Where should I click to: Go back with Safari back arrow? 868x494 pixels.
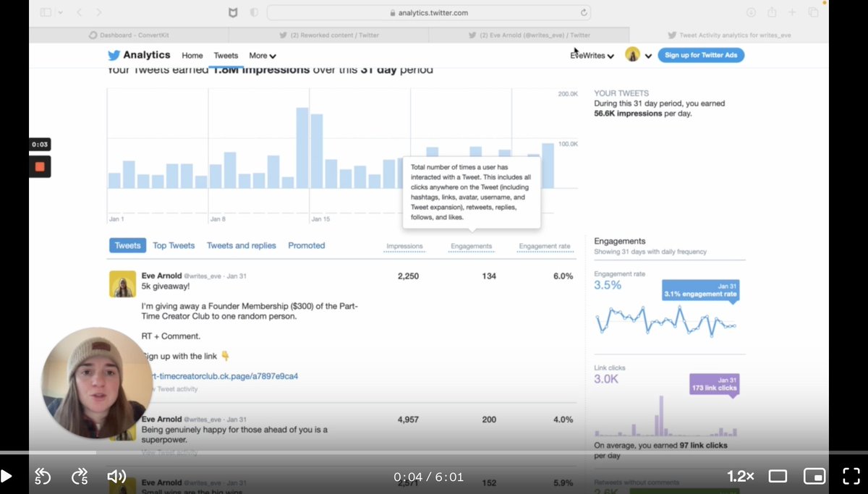coord(80,12)
